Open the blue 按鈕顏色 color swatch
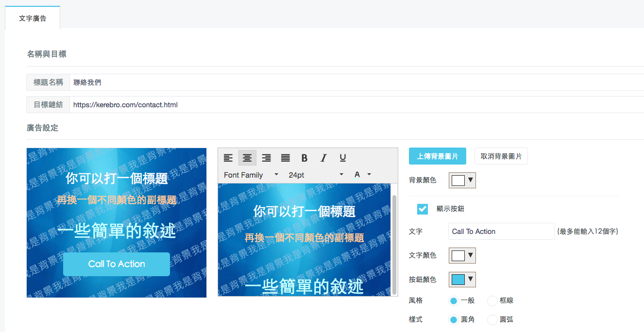This screenshot has height=332, width=644. coord(462,280)
